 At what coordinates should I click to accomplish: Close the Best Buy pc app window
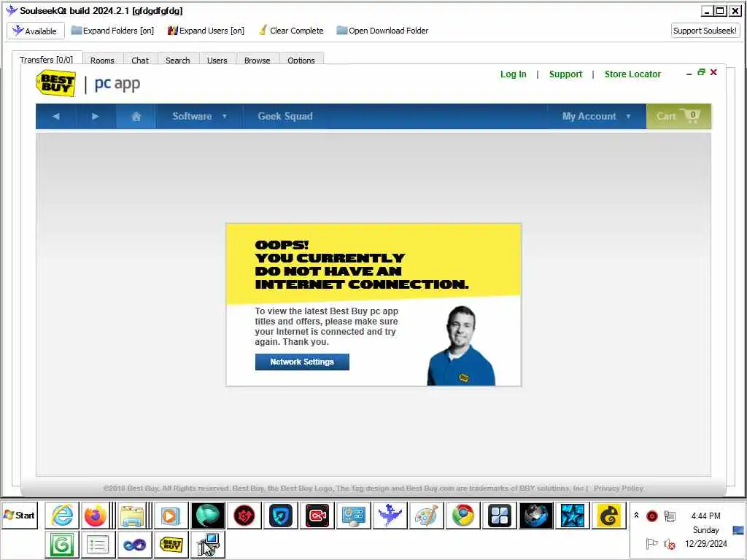(x=713, y=72)
